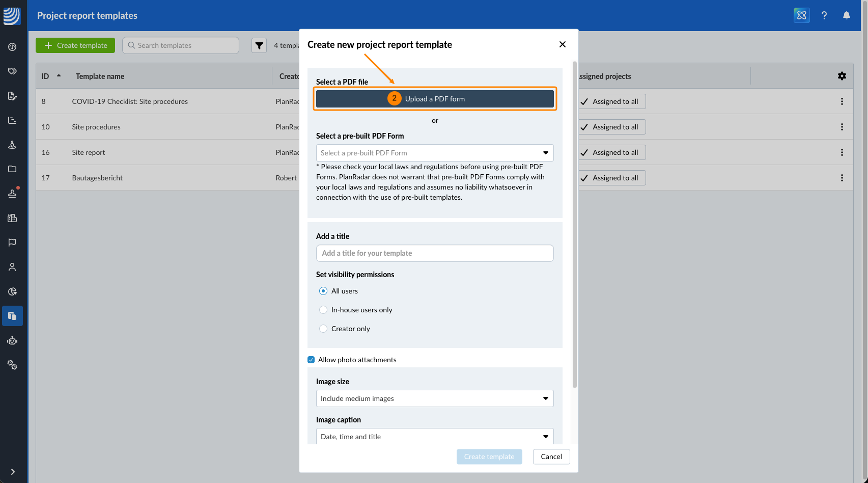Open the user profile icon in sidebar
This screenshot has height=483, width=868.
tap(12, 267)
